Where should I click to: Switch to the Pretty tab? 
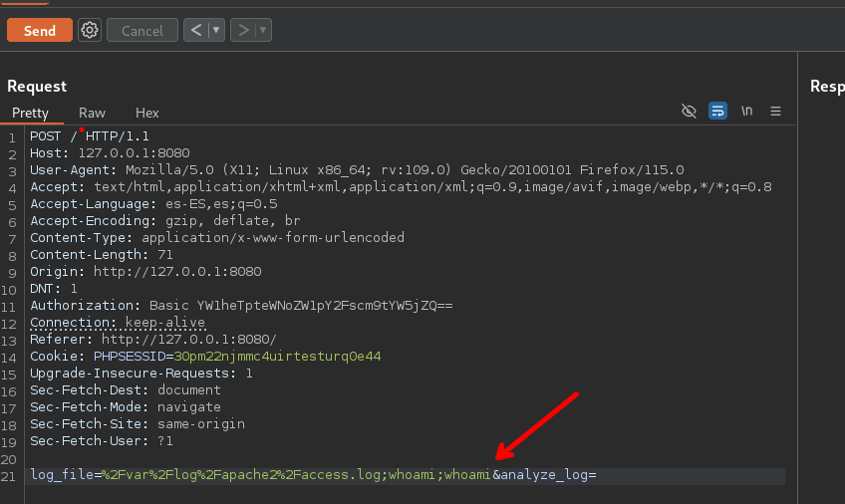tap(30, 113)
